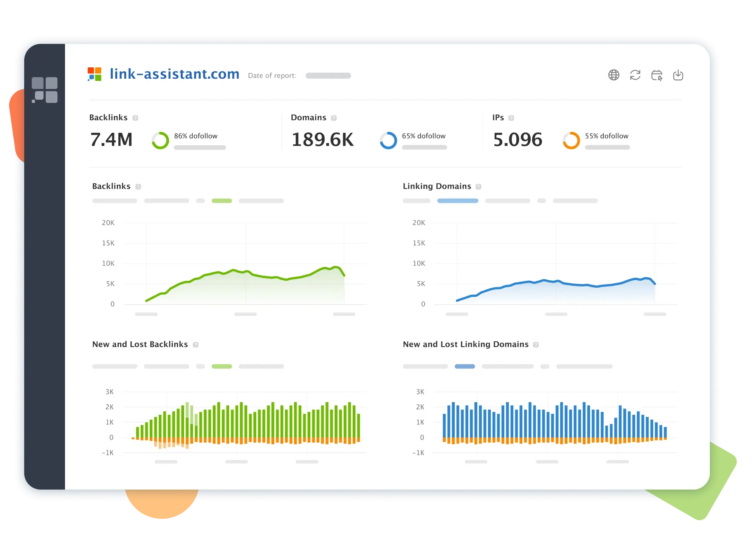Image resolution: width=756 pixels, height=538 pixels.
Task: Click the 86% dofollow label
Action: point(196,136)
